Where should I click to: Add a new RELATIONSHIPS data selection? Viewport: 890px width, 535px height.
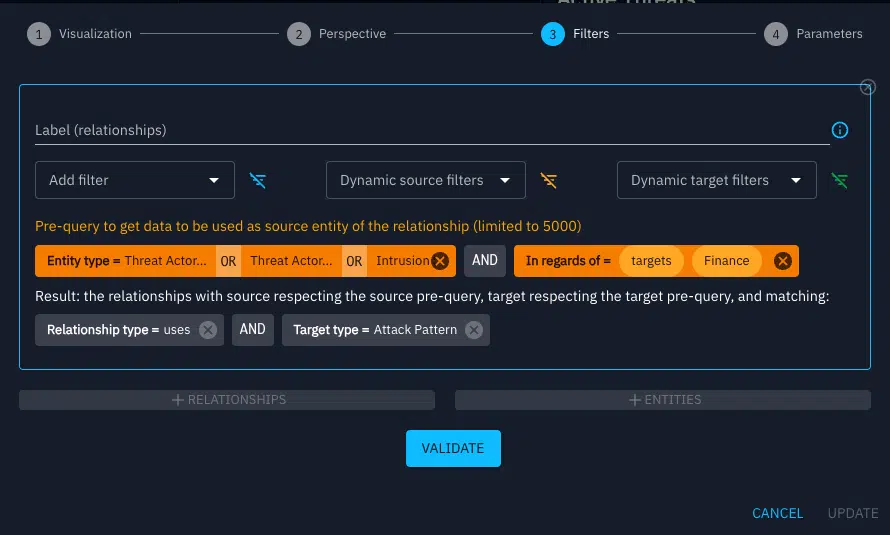[x=227, y=400]
